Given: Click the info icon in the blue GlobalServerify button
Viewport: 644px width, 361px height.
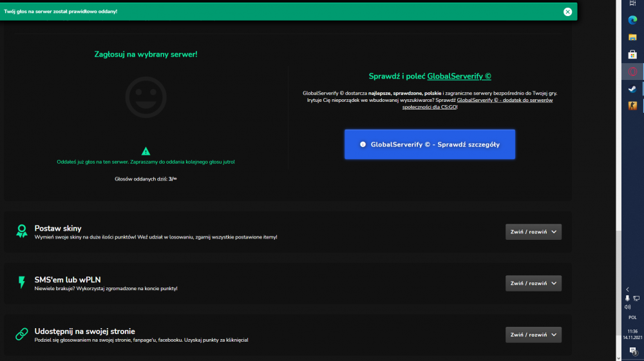Looking at the screenshot, I should (x=363, y=144).
